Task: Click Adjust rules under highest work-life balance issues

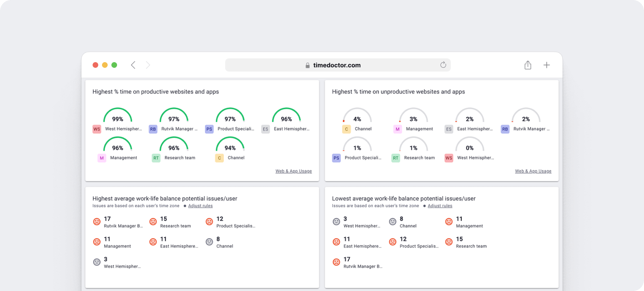Action: click(x=200, y=205)
